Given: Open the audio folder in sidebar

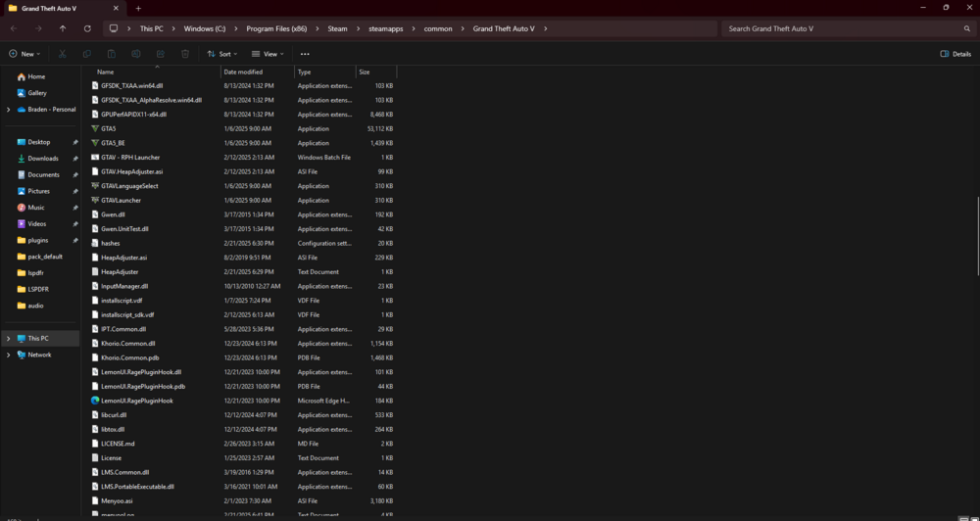Looking at the screenshot, I should coord(35,306).
